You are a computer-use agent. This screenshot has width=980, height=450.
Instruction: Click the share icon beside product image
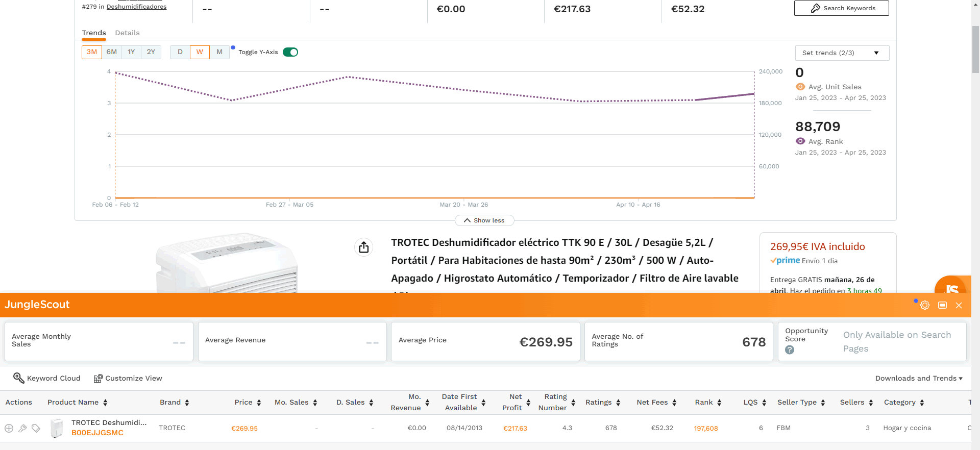(363, 247)
